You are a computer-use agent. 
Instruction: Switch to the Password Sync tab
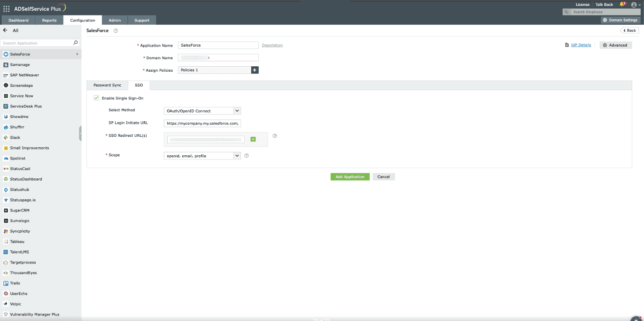[107, 85]
